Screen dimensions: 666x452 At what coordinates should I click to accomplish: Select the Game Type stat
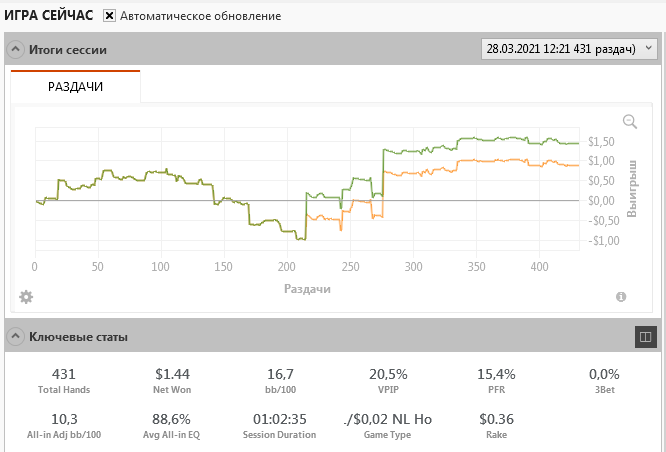[387, 425]
